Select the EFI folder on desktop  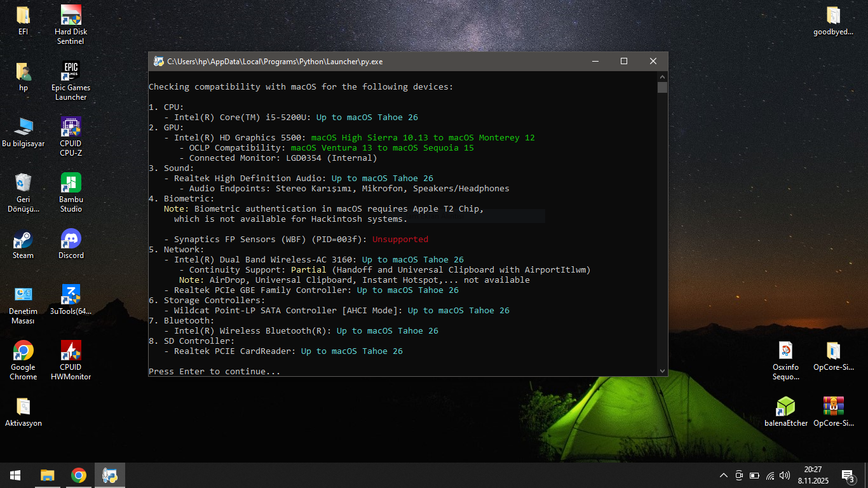[23, 15]
